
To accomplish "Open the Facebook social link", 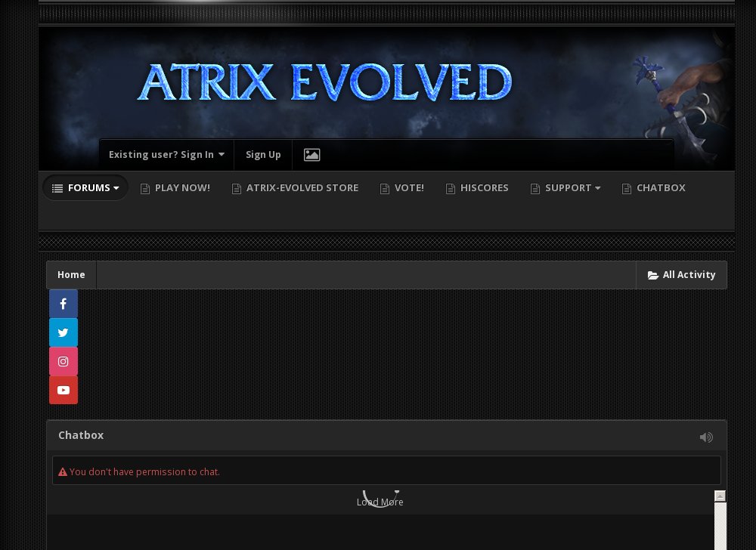I will coord(64,304).
